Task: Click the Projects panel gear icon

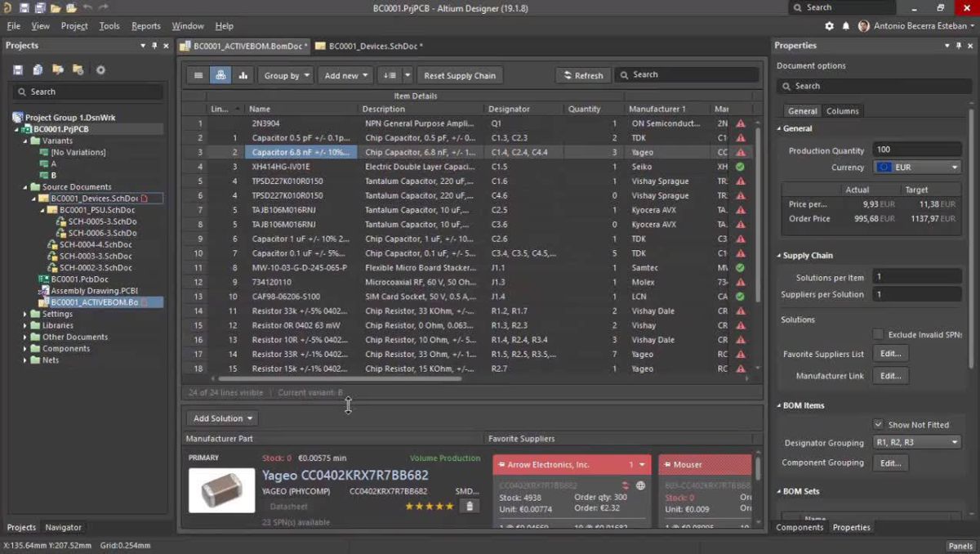Action: pos(100,70)
